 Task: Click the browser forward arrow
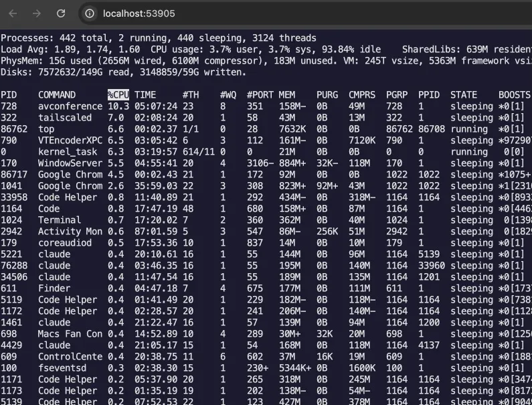[37, 13]
